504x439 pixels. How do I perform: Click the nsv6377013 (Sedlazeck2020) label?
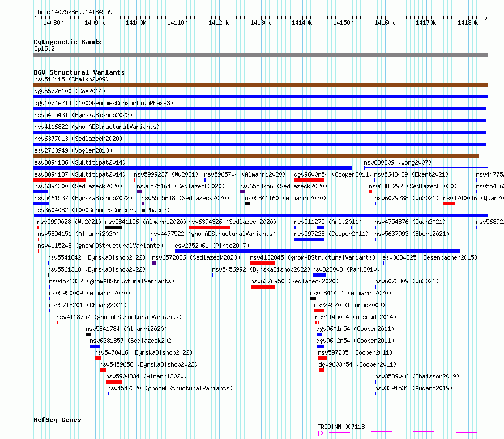coord(78,139)
